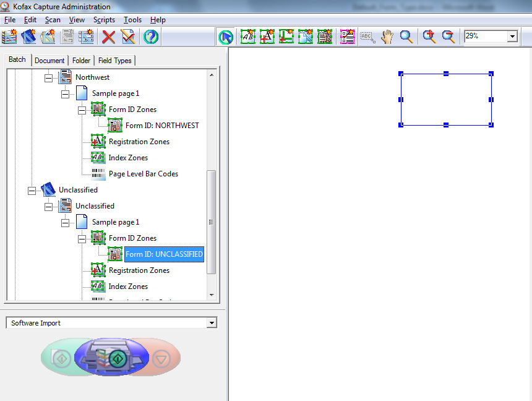Click the form type icon beside Northwest
The image size is (532, 401).
click(65, 77)
